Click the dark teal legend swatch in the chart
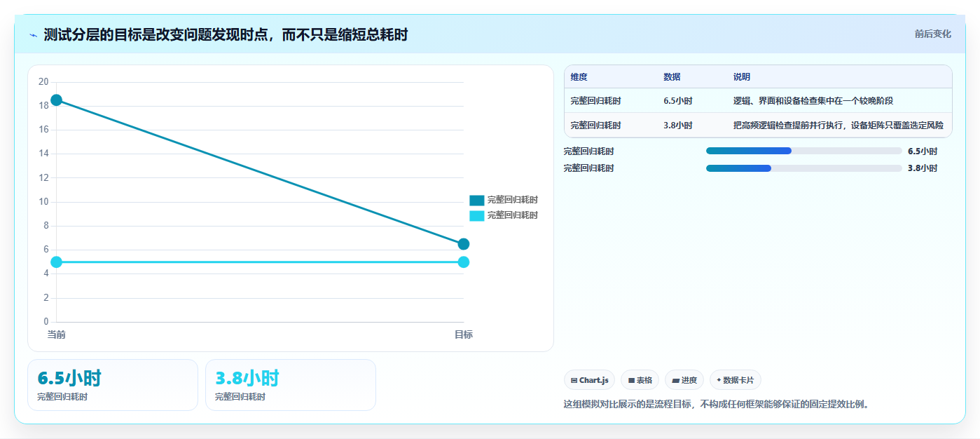The width and height of the screenshot is (980, 439). point(477,200)
